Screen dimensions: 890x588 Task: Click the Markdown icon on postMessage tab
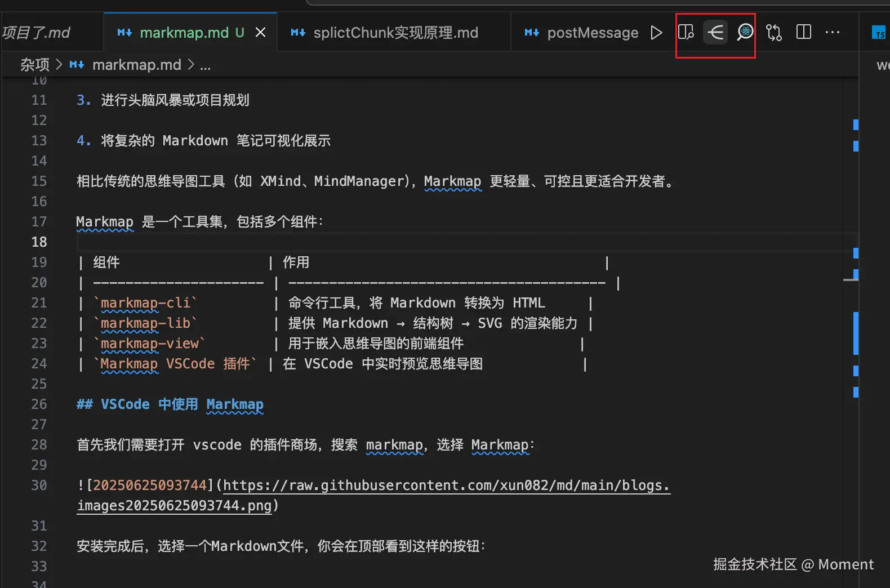click(532, 33)
